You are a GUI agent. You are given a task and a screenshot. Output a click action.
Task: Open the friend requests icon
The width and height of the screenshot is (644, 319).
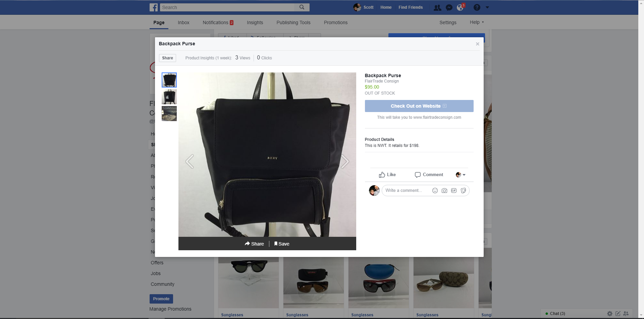[437, 7]
